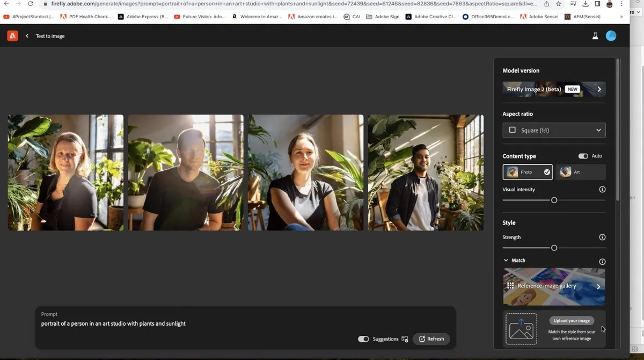Bookmark the page with the star icon
644x360 pixels.
(559, 4)
